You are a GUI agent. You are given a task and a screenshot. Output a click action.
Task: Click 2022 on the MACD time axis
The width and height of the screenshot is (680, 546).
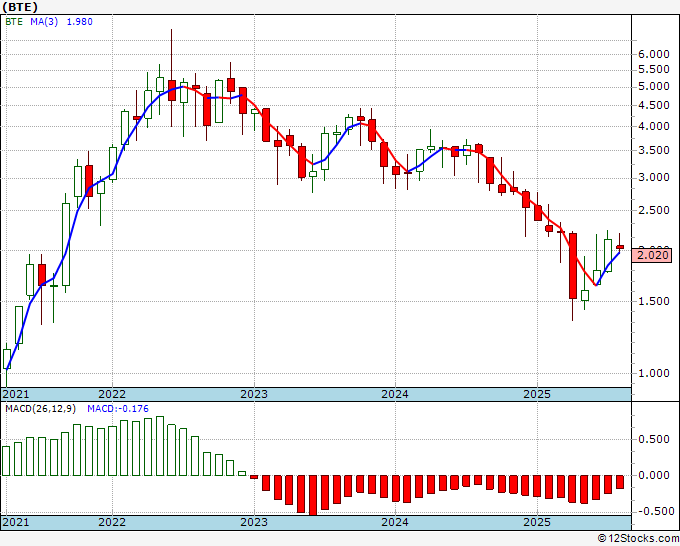[112, 522]
